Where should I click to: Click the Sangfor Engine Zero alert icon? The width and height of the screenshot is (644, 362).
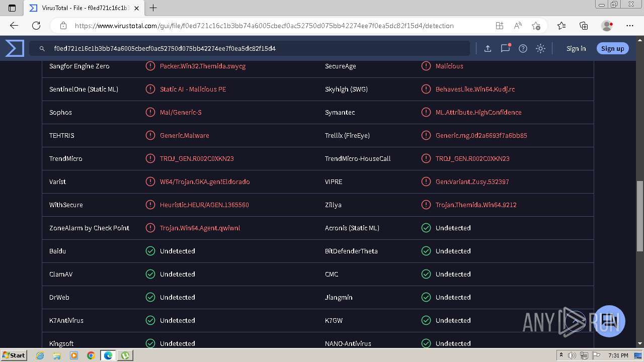point(150,66)
